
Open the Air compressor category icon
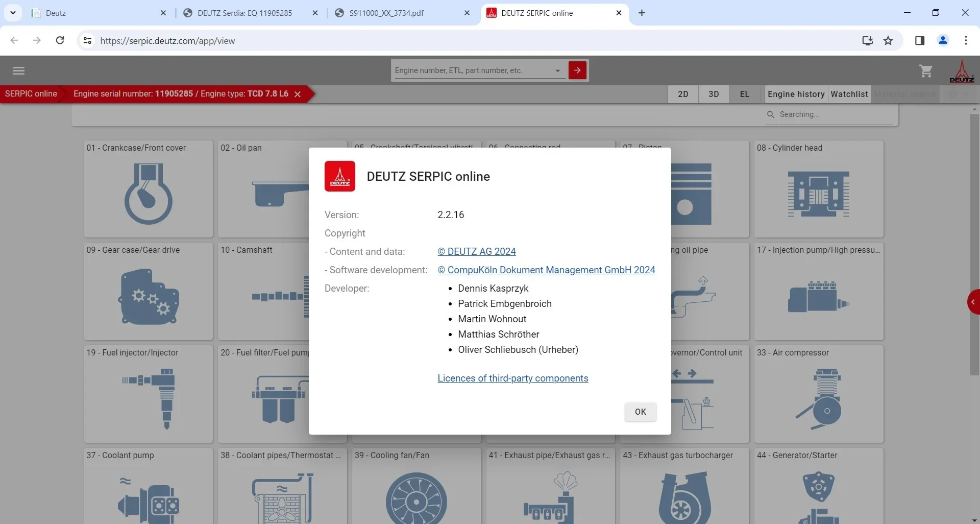[x=818, y=399]
